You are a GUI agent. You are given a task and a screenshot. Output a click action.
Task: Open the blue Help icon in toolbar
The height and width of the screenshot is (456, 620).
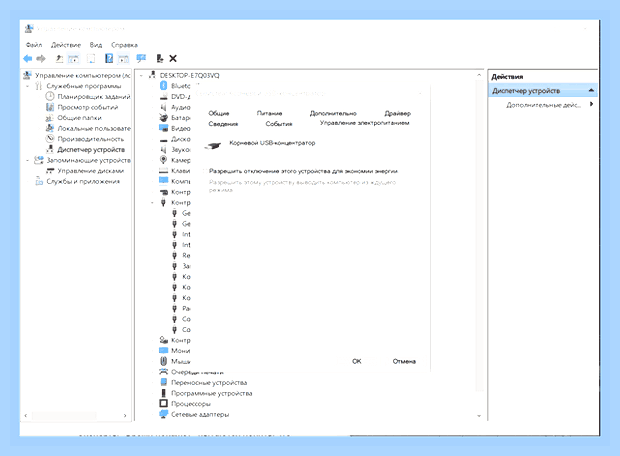(109, 59)
